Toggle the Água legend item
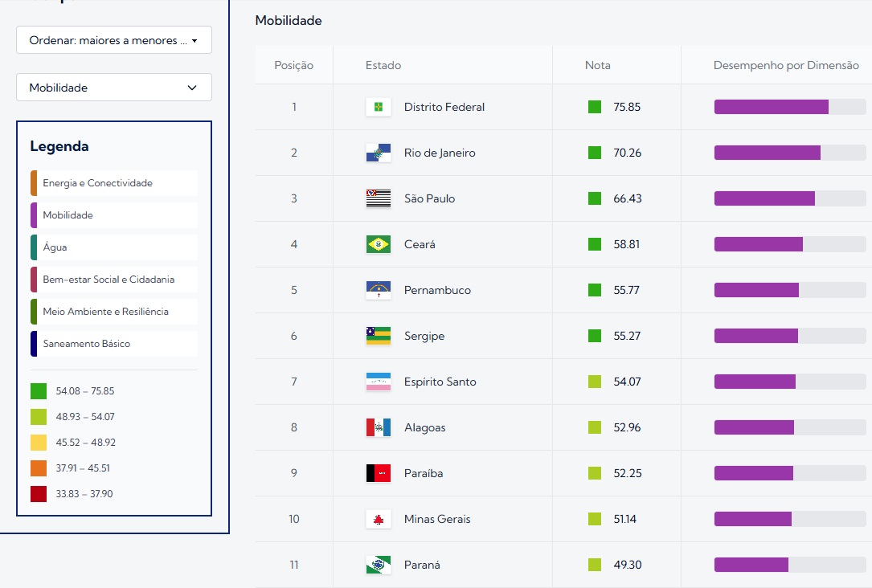This screenshot has height=588, width=872. (x=113, y=247)
